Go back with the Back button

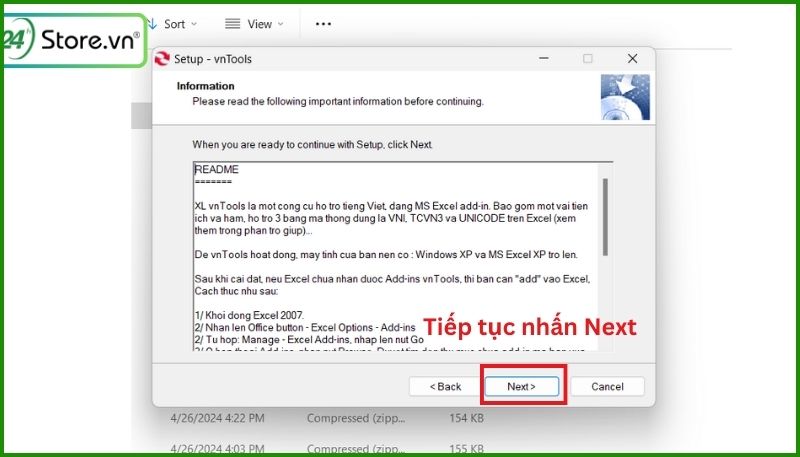(445, 387)
